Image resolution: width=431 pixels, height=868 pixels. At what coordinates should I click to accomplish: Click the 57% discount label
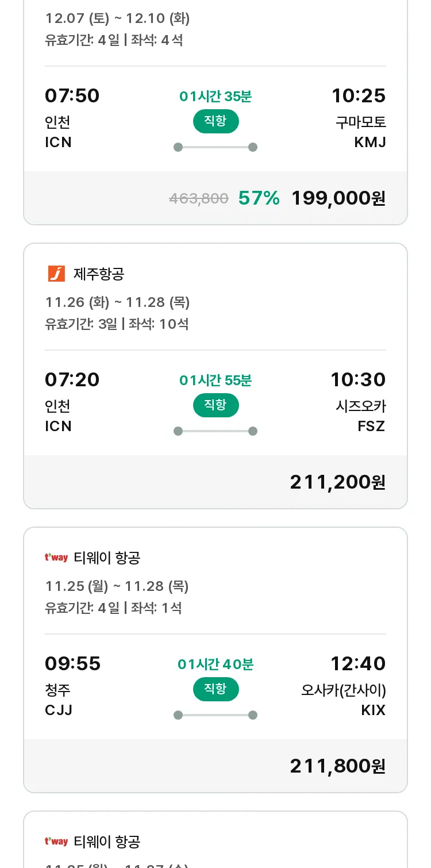click(259, 198)
